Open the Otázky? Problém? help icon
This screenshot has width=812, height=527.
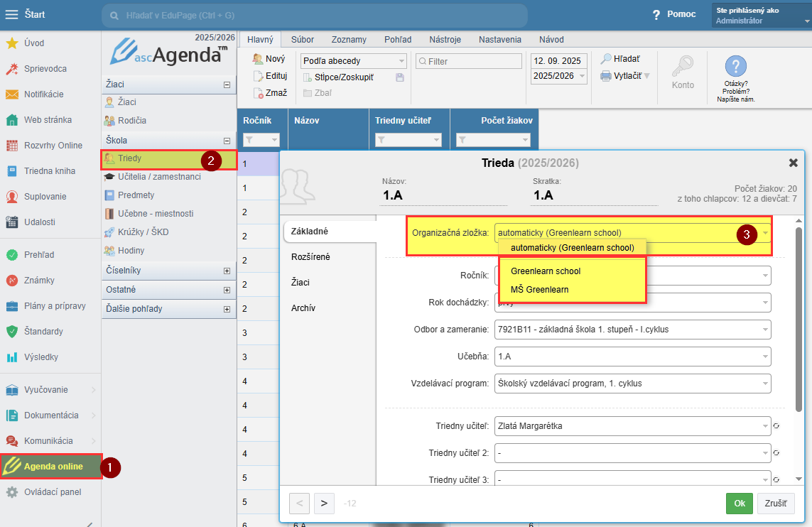click(735, 67)
